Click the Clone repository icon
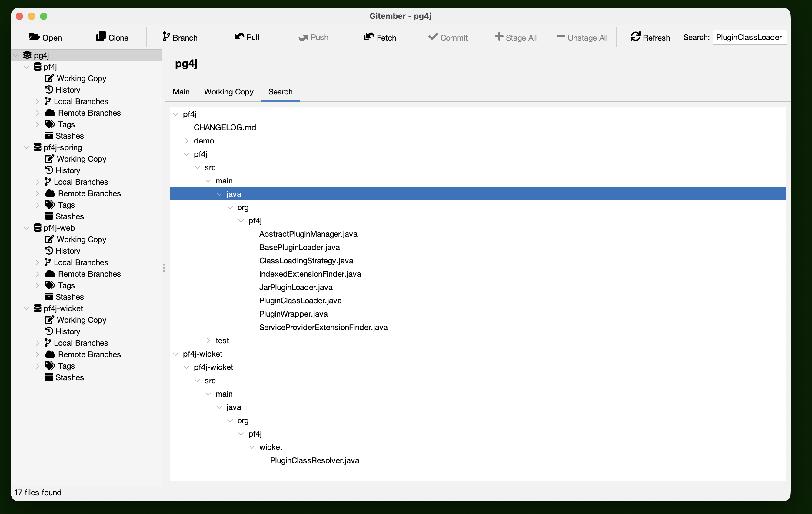The width and height of the screenshot is (812, 514). 101,36
